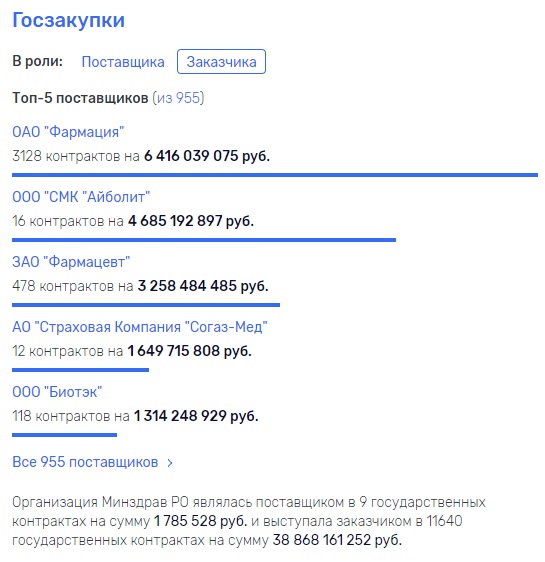Open the (из 955) suppliers count link
The width and height of the screenshot is (545, 562).
tap(178, 98)
